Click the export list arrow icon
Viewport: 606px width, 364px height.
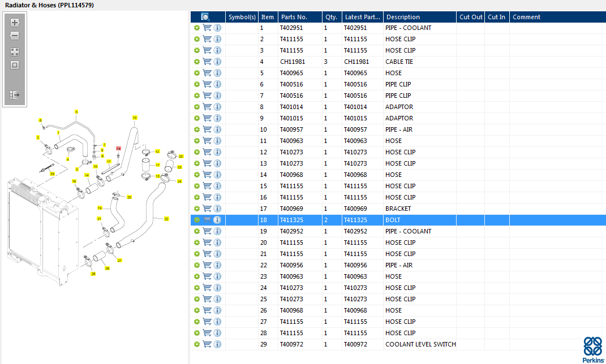click(15, 94)
